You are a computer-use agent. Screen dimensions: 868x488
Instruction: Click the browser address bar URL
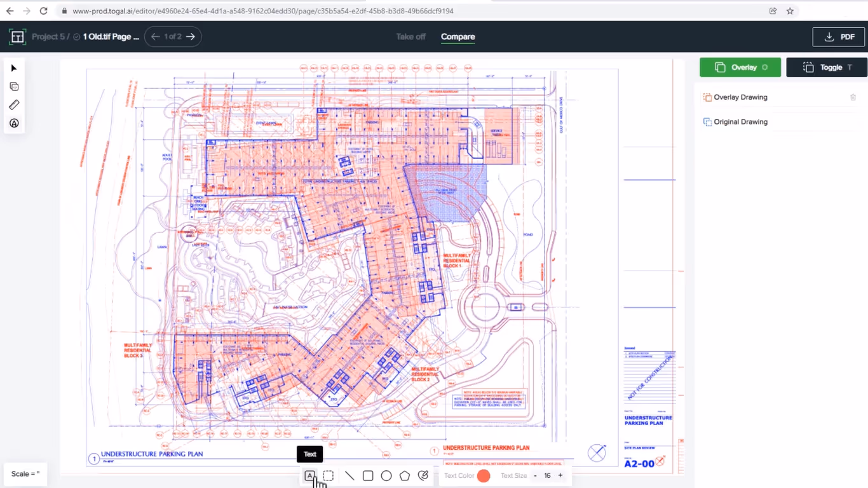pos(263,11)
